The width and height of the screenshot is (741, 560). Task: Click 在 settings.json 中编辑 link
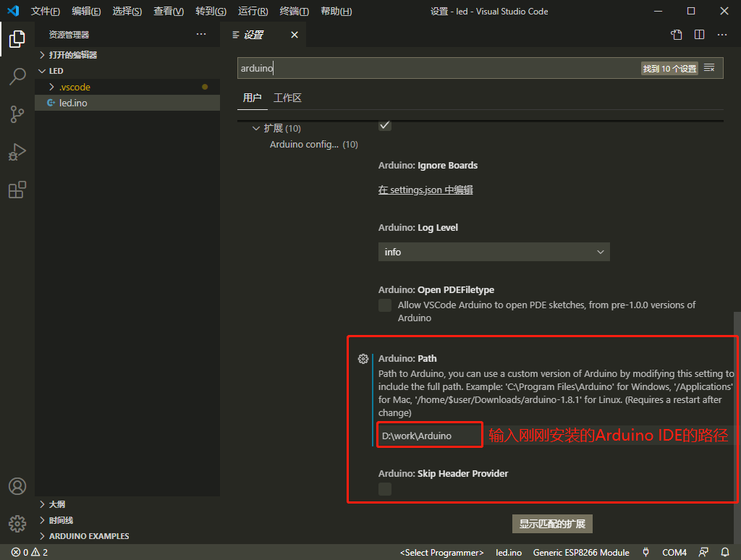[x=425, y=190]
